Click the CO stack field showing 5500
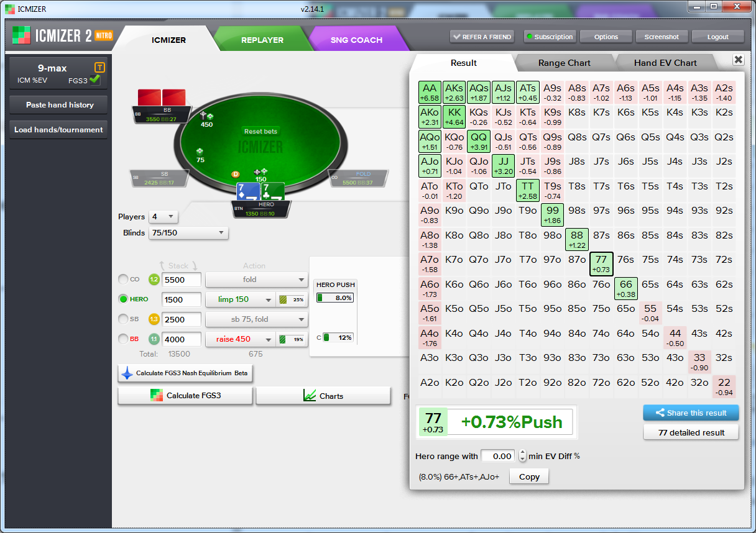The image size is (756, 533). coord(182,280)
